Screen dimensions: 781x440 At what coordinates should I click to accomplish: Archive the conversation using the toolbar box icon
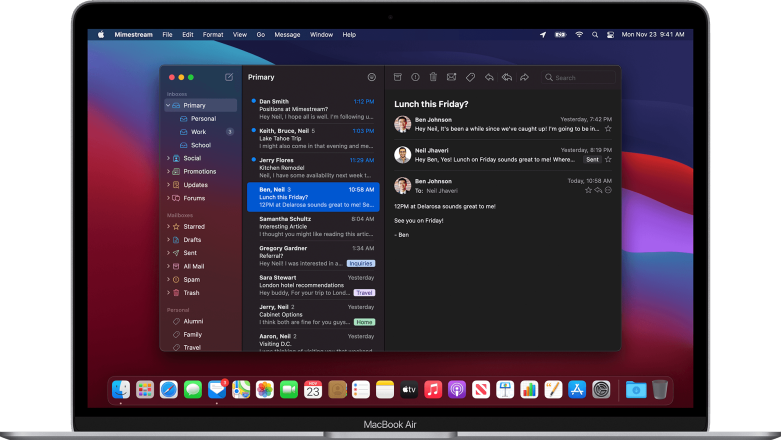click(x=397, y=77)
